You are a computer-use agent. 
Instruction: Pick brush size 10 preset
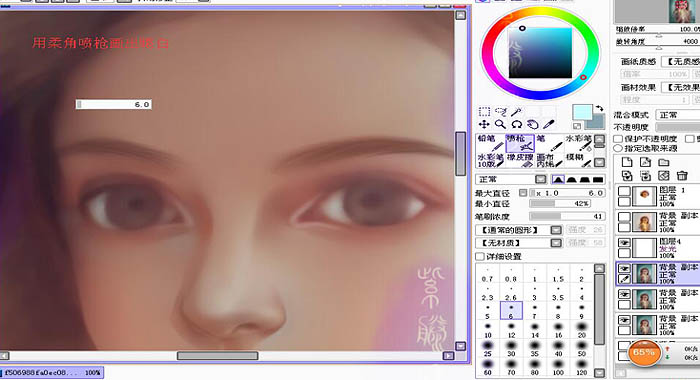pos(488,330)
